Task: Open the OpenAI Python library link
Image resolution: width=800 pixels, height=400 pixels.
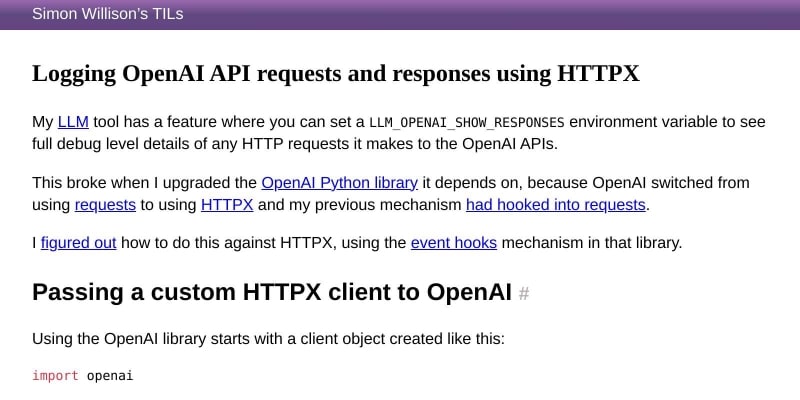Action: tap(339, 183)
